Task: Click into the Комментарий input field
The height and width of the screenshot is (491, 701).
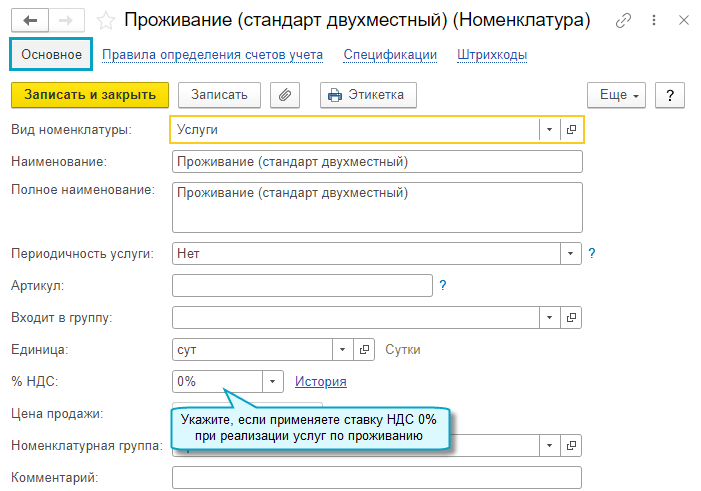Action: coord(376,478)
